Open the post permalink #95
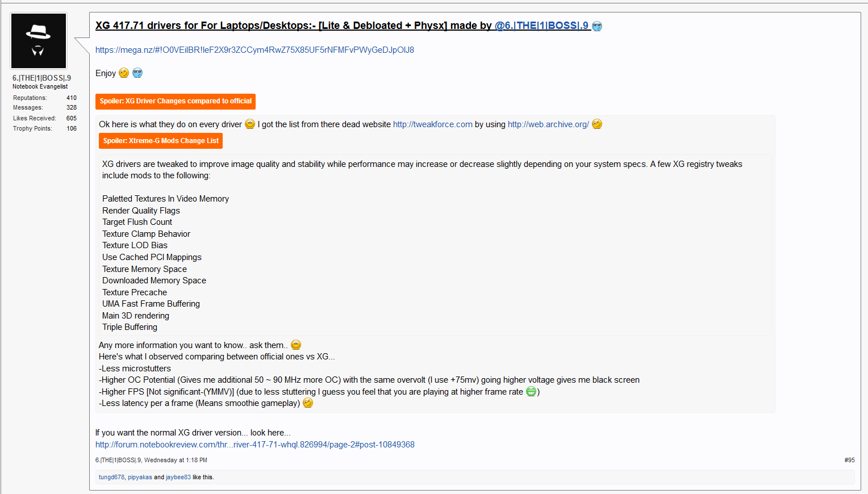The width and height of the screenshot is (868, 494). pyautogui.click(x=849, y=460)
